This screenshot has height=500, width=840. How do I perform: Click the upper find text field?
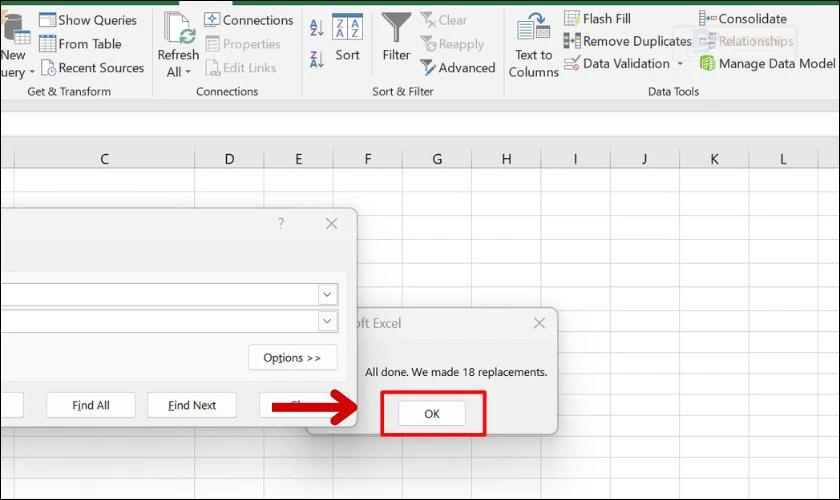159,294
